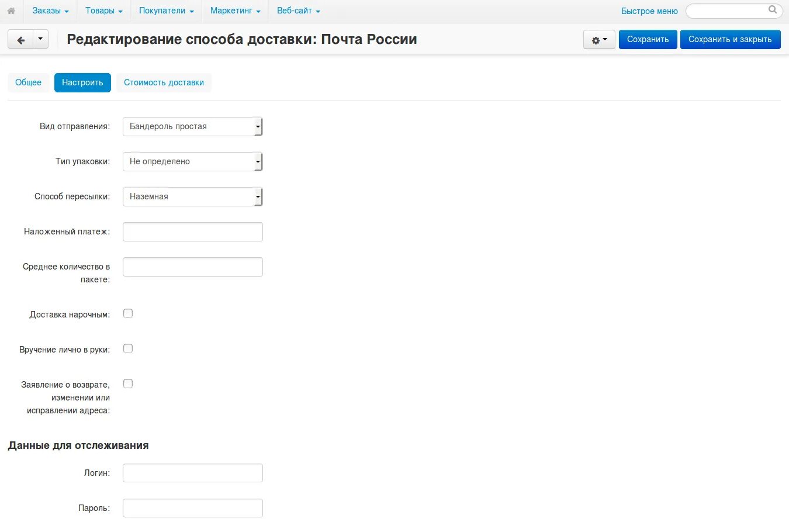This screenshot has width=789, height=532.
Task: Click the Пароль input field
Action: 193,508
